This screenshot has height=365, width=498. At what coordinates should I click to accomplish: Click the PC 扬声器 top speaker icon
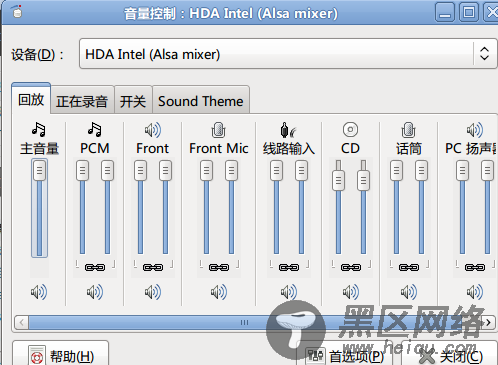point(475,130)
